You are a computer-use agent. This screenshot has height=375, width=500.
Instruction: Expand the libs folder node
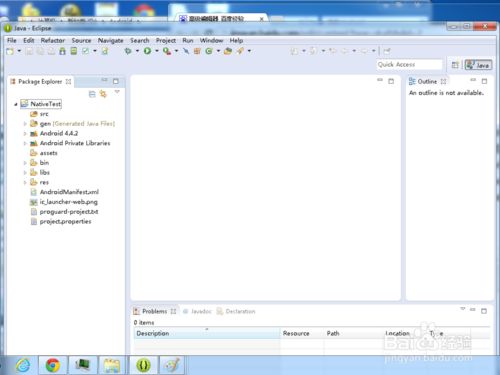25,172
